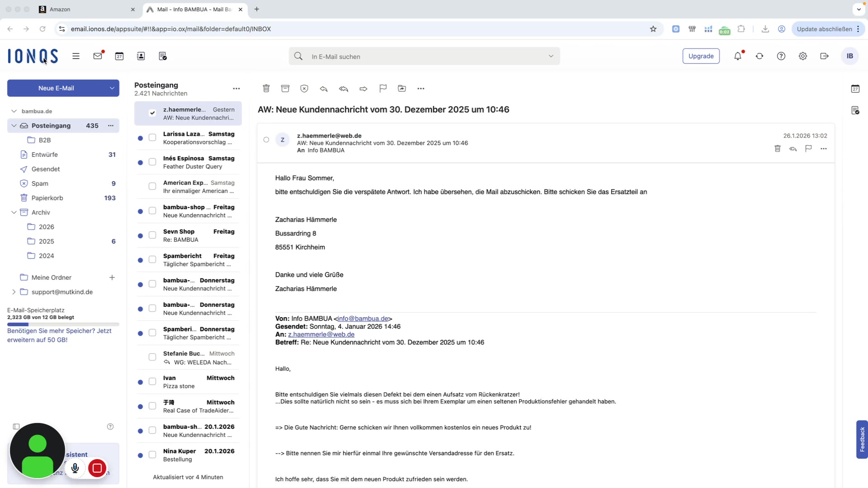
Task: Click the Neue E-Mail button
Action: pos(56,88)
